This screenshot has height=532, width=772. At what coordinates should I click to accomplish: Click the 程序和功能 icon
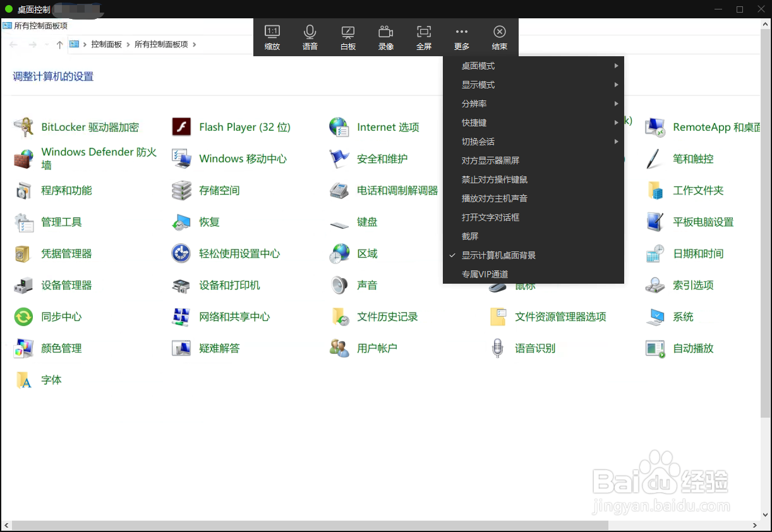pos(23,190)
